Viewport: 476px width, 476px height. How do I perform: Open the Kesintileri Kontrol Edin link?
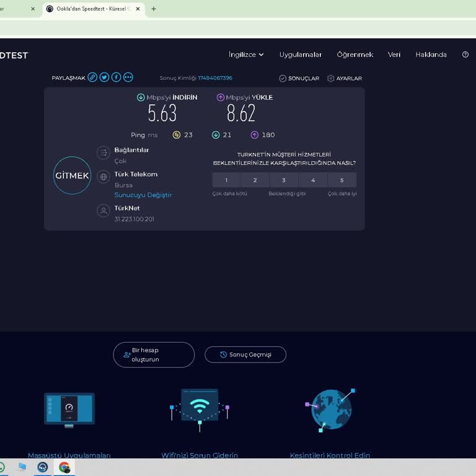click(x=330, y=455)
